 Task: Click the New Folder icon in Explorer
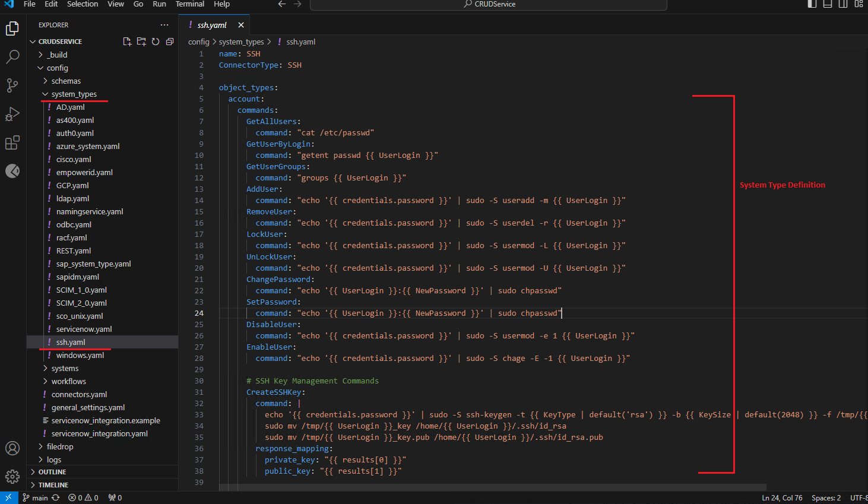click(x=141, y=42)
